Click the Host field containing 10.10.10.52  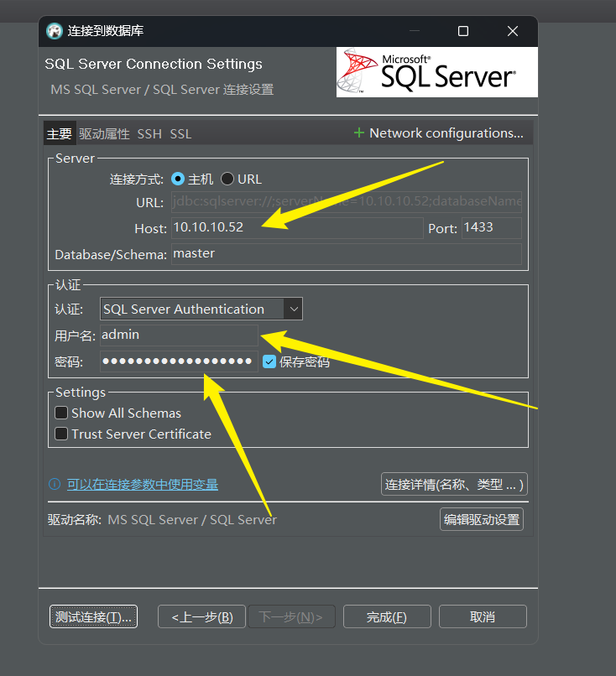[297, 227]
